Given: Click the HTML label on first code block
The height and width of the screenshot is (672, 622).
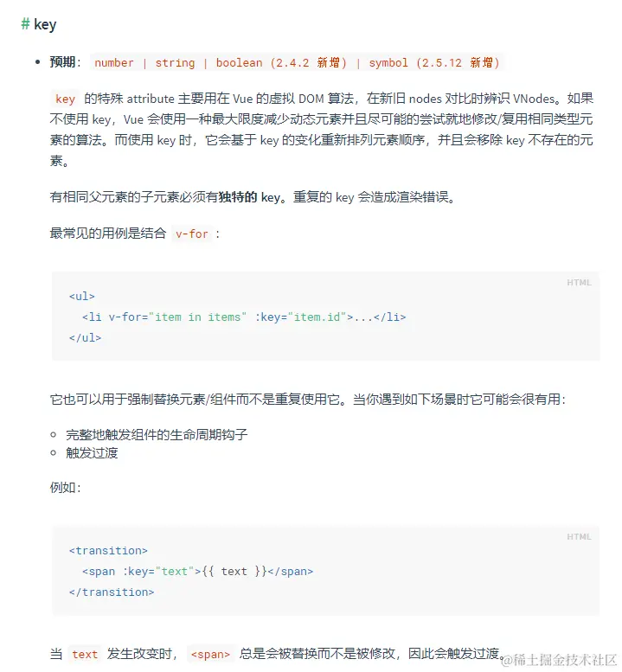Looking at the screenshot, I should pyautogui.click(x=579, y=283).
